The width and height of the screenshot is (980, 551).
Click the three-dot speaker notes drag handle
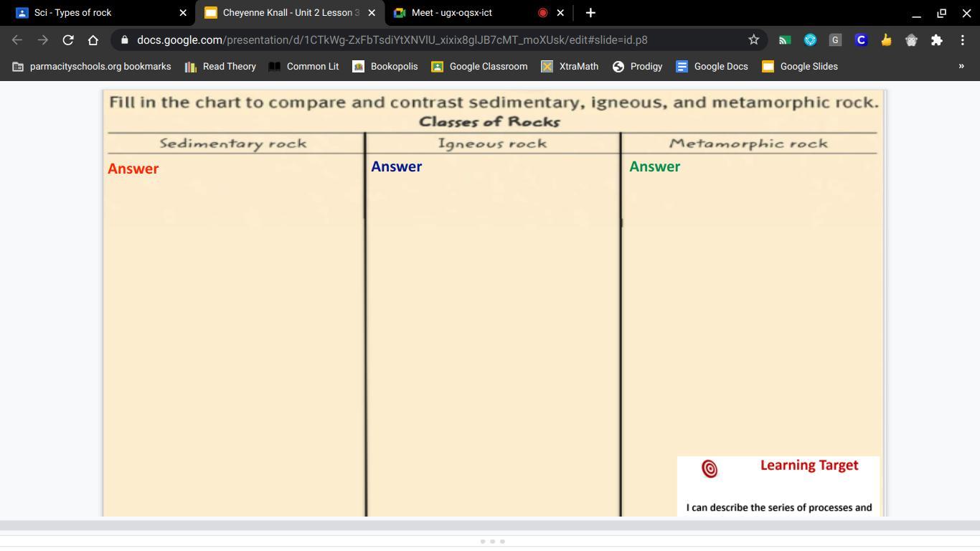tap(492, 541)
